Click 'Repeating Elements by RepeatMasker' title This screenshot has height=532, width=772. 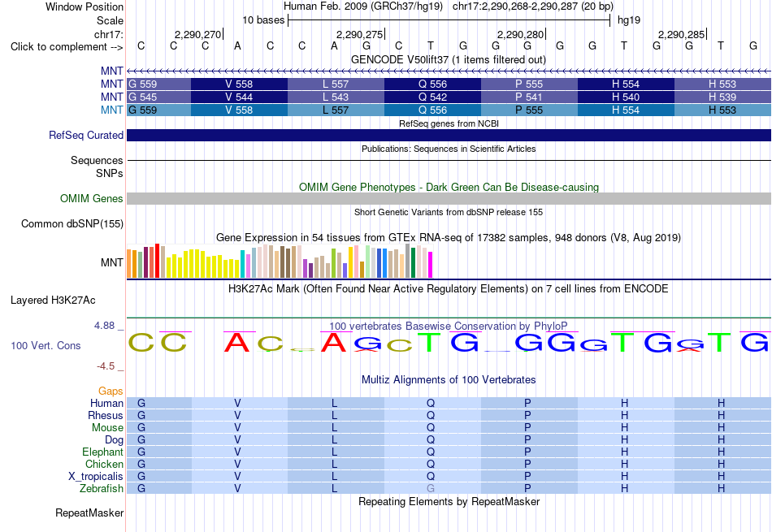449,501
